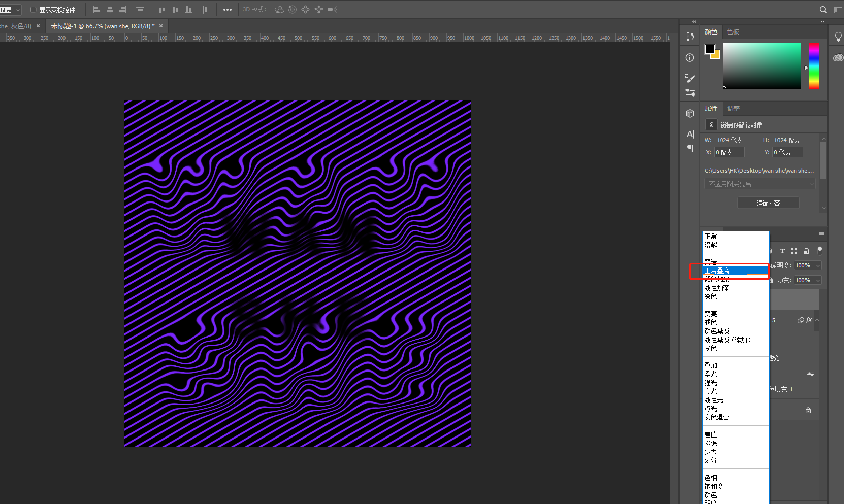Open the Brushes panel icon

click(x=690, y=79)
